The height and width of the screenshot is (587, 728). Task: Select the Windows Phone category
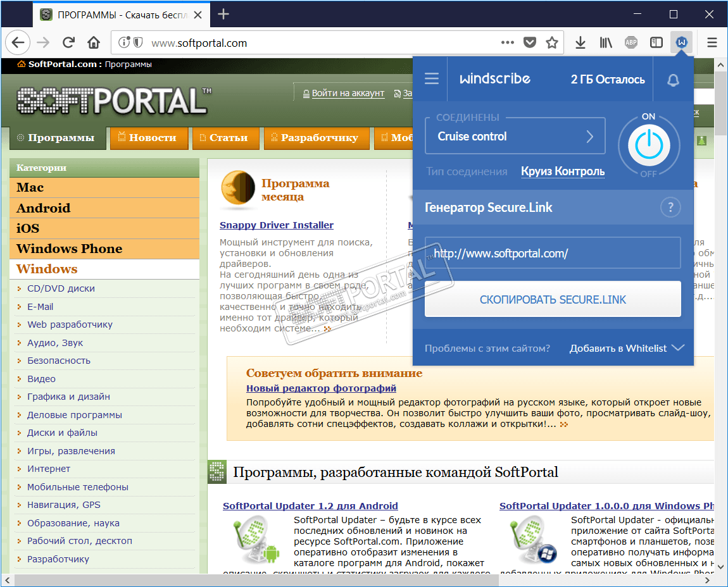tap(104, 249)
